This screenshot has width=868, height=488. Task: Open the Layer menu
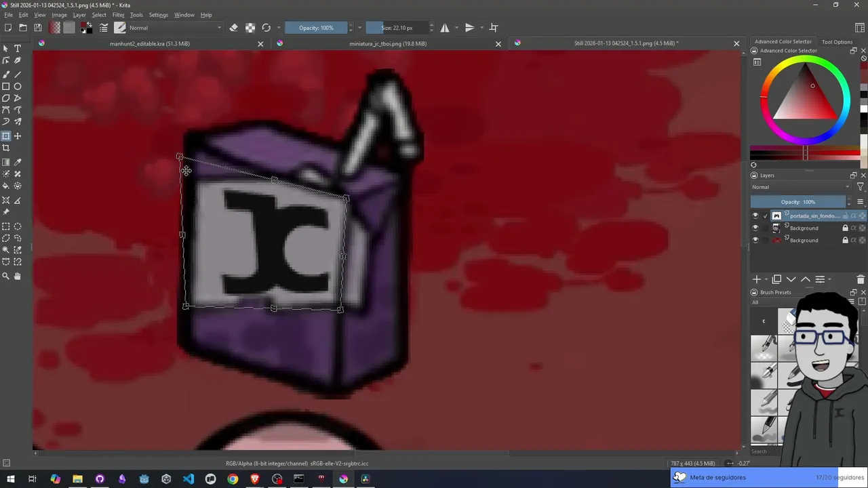[x=79, y=15]
